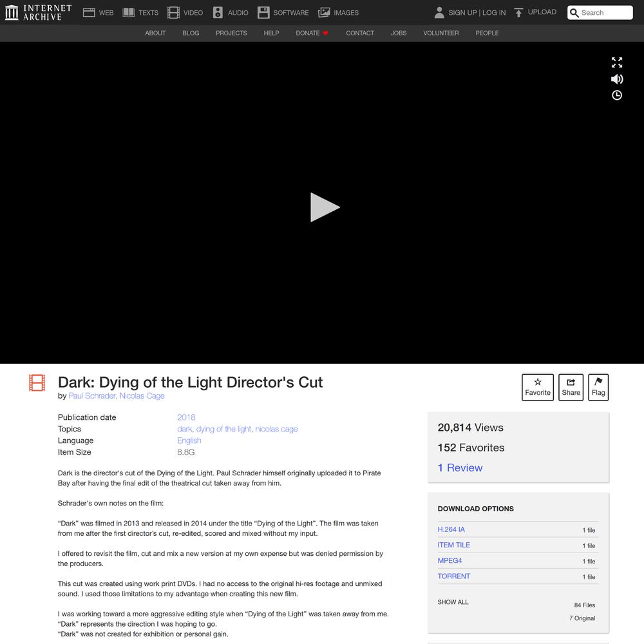Viewport: 644px width, 644px height.
Task: Click the user avatar icon
Action: (439, 13)
